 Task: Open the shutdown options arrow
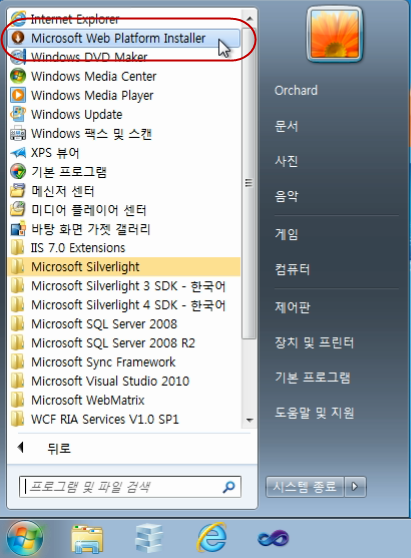point(355,486)
